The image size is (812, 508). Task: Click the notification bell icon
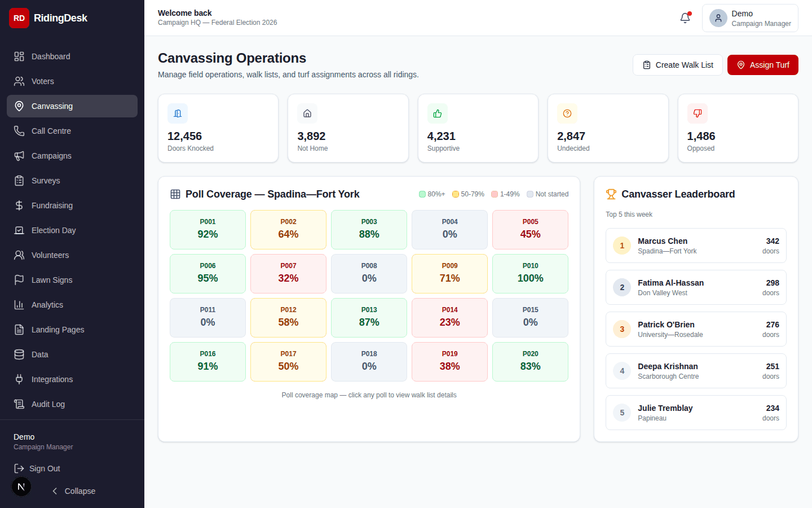(x=685, y=18)
